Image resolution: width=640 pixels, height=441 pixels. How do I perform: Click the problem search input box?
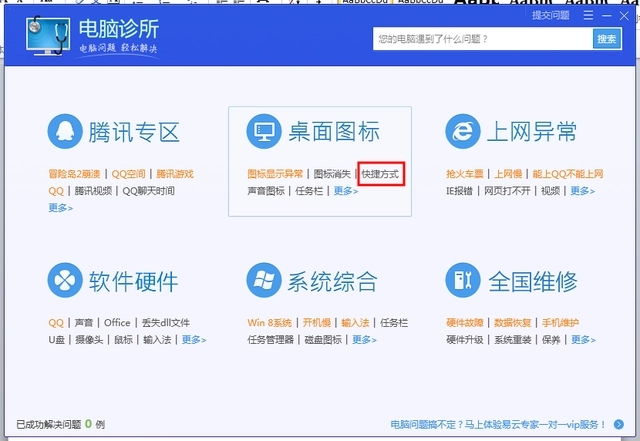point(482,38)
